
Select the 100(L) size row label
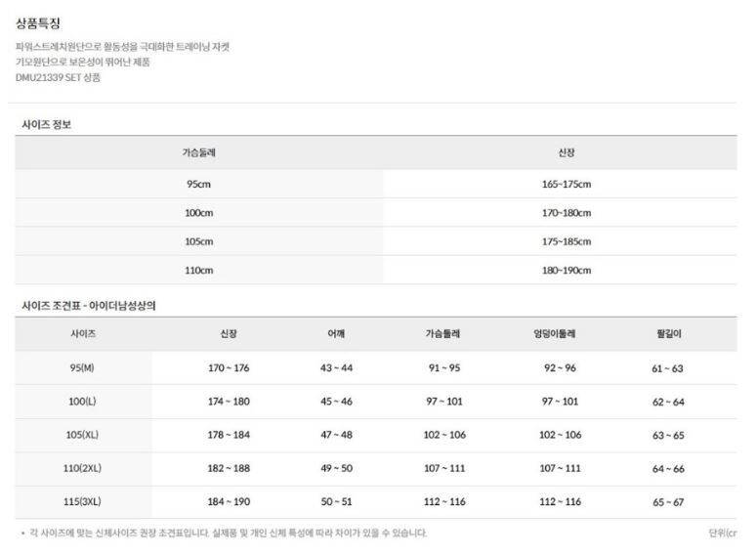[x=82, y=402]
